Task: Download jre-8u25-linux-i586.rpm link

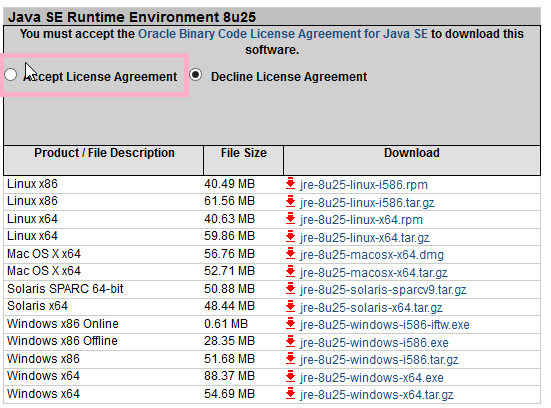Action: [364, 185]
